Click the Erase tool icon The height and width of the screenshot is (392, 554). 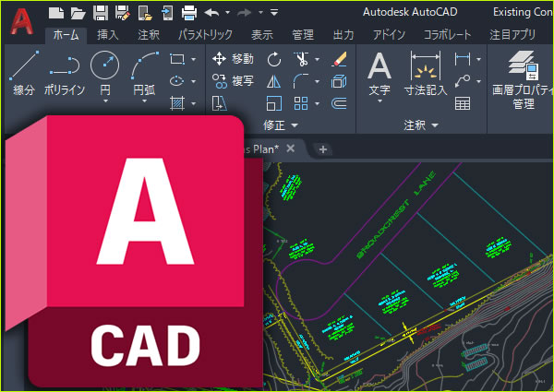click(x=339, y=59)
